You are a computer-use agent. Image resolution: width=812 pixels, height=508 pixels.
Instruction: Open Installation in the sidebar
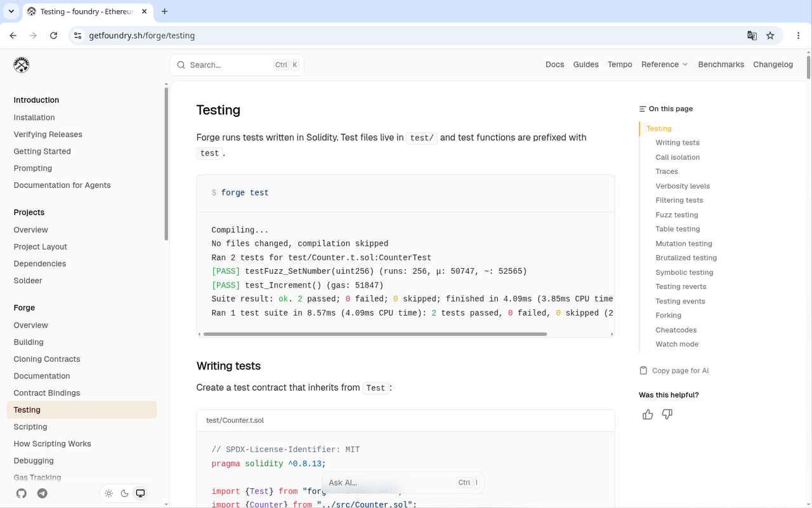click(x=34, y=117)
